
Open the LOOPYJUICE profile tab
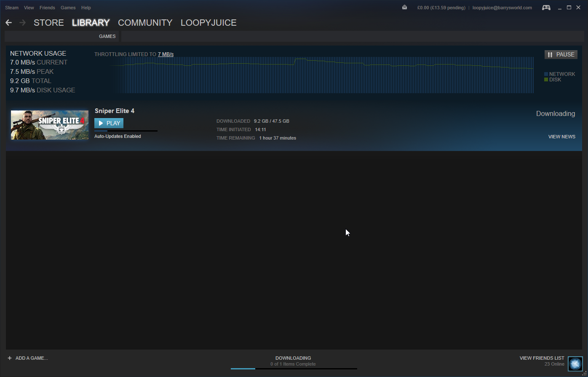point(208,23)
